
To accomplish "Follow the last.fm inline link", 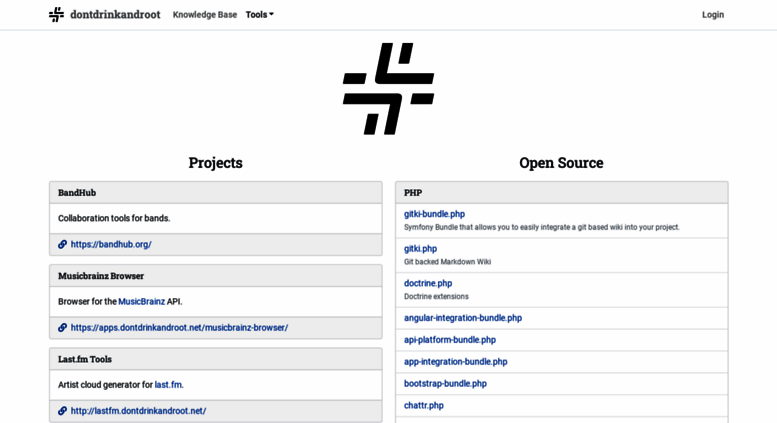I will tap(168, 384).
